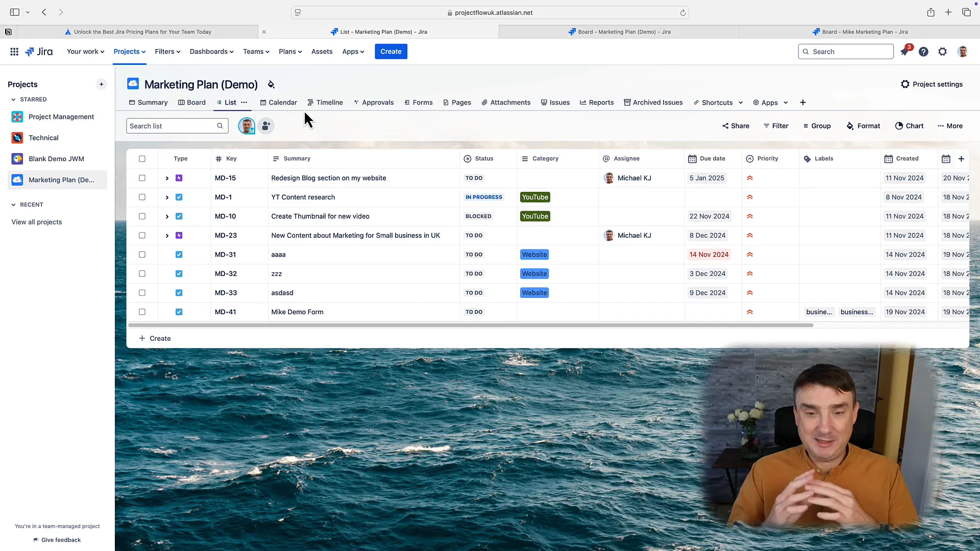Select the MD-10 row checkbox

click(x=142, y=216)
